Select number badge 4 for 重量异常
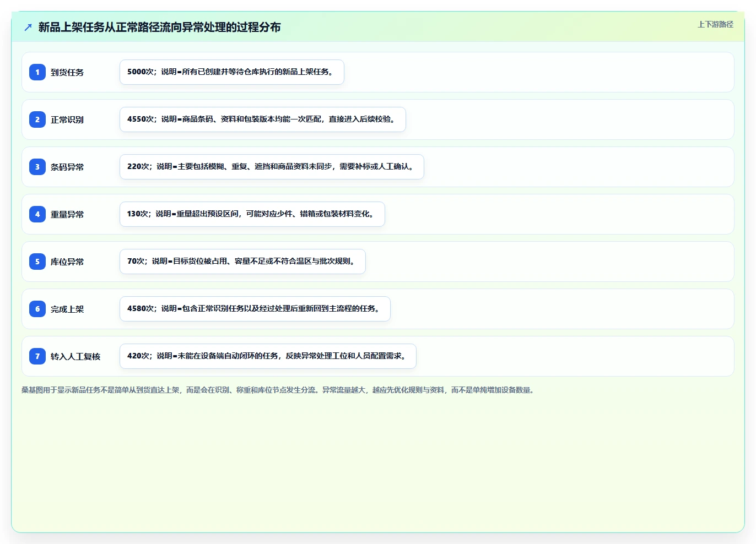The image size is (756, 544). (37, 214)
